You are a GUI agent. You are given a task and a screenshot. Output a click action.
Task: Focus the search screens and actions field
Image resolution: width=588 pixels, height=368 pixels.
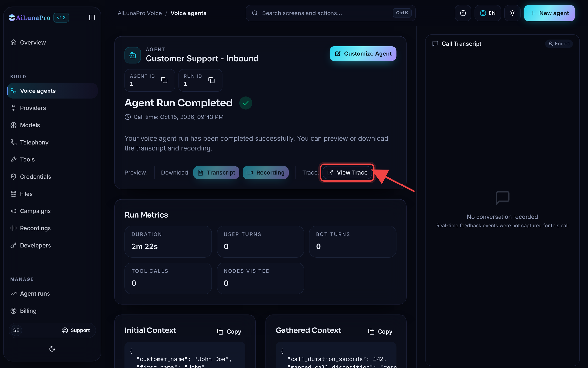331,13
